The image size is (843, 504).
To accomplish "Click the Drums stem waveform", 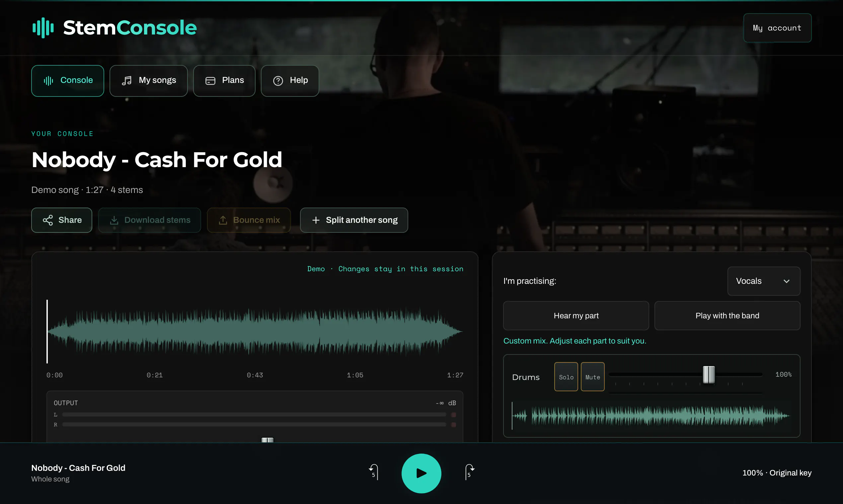I will [x=651, y=415].
